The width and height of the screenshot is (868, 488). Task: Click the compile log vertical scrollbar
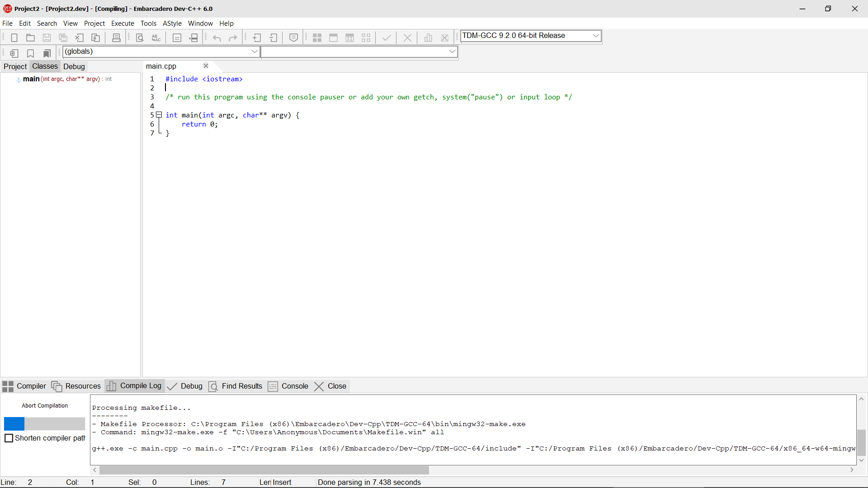click(x=861, y=443)
